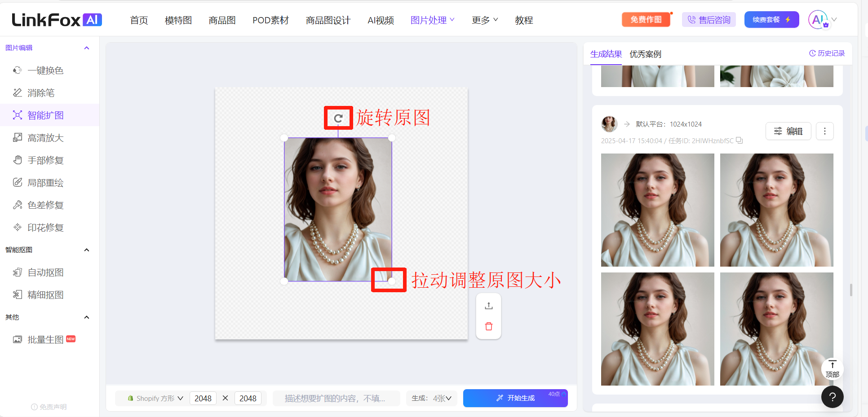
Task: Copy the task ID with the copy icon
Action: point(739,140)
